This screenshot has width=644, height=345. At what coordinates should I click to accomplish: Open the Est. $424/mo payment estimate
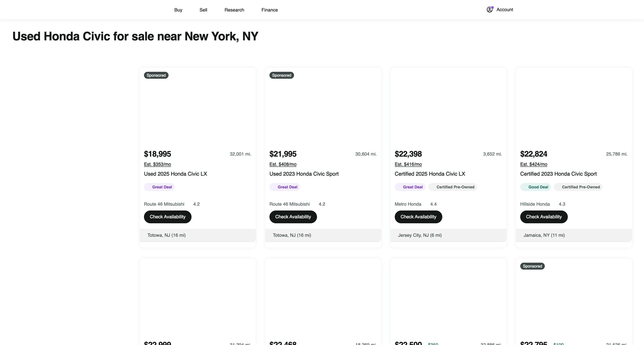click(x=534, y=164)
